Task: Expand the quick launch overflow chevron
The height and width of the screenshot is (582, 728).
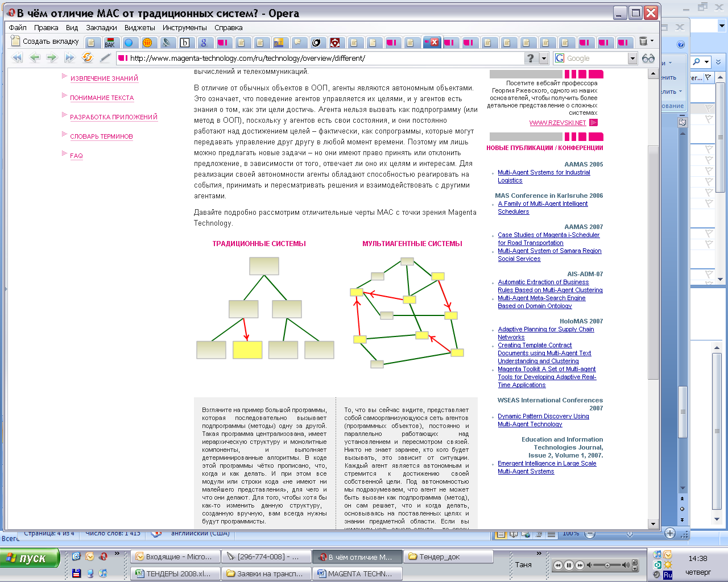Action: [x=117, y=553]
